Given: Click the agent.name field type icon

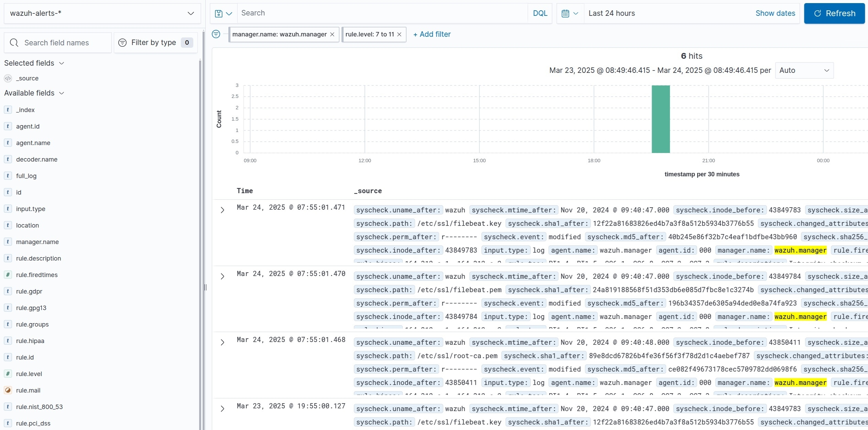Looking at the screenshot, I should [x=8, y=143].
